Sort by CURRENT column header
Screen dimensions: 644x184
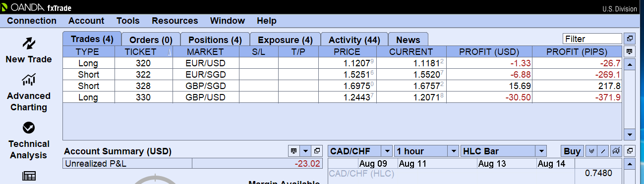411,51
